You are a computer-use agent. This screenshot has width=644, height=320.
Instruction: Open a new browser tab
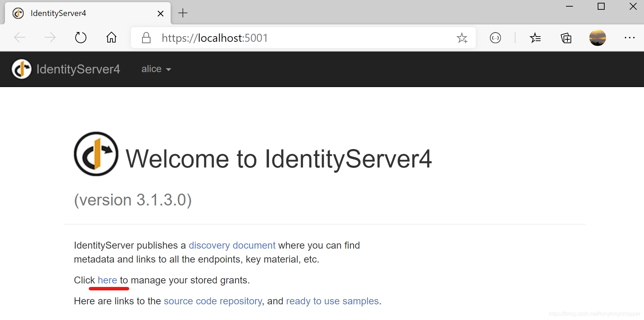pos(183,13)
